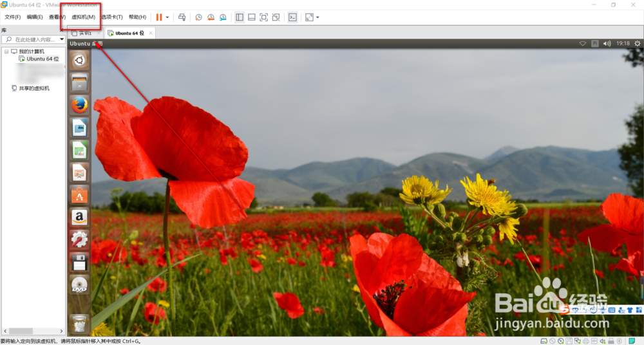Open the Ubuntu sound volume indicator

point(607,44)
